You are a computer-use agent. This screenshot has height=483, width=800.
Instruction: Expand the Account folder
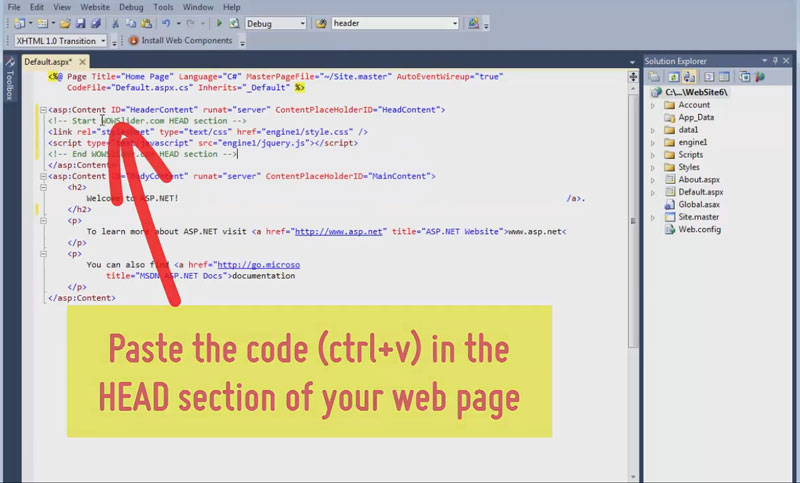coord(653,106)
